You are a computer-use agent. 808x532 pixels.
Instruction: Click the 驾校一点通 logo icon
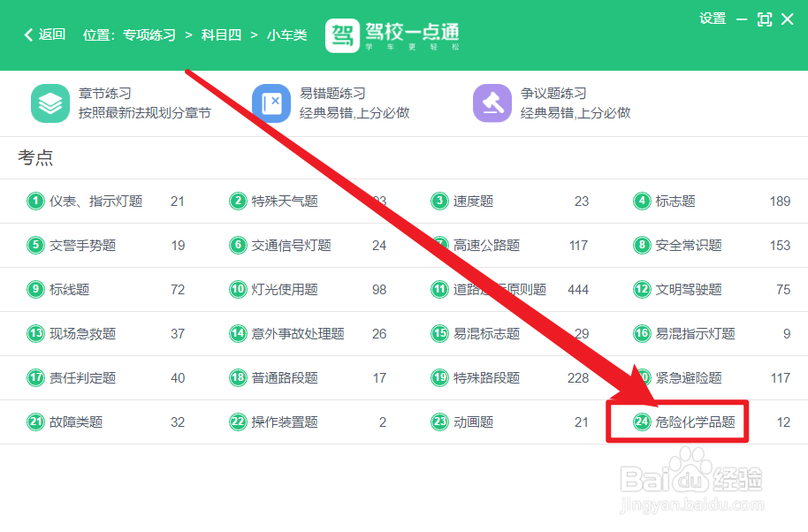coord(340,36)
